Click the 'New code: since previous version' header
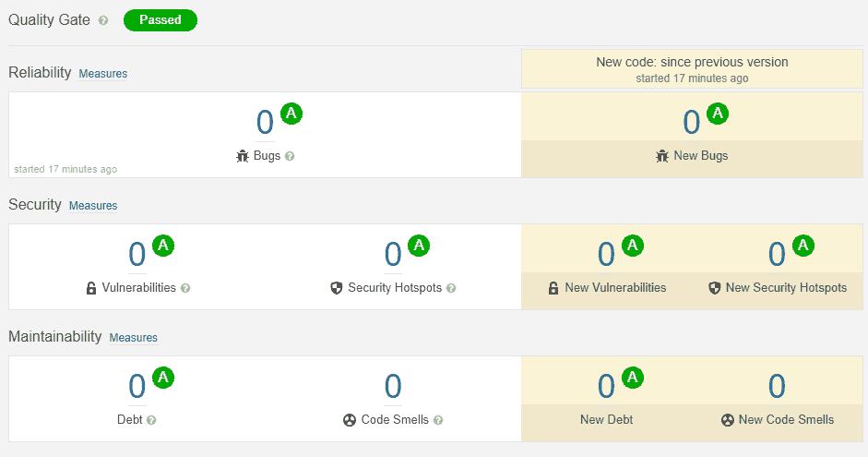This screenshot has height=457, width=868. coord(692,62)
